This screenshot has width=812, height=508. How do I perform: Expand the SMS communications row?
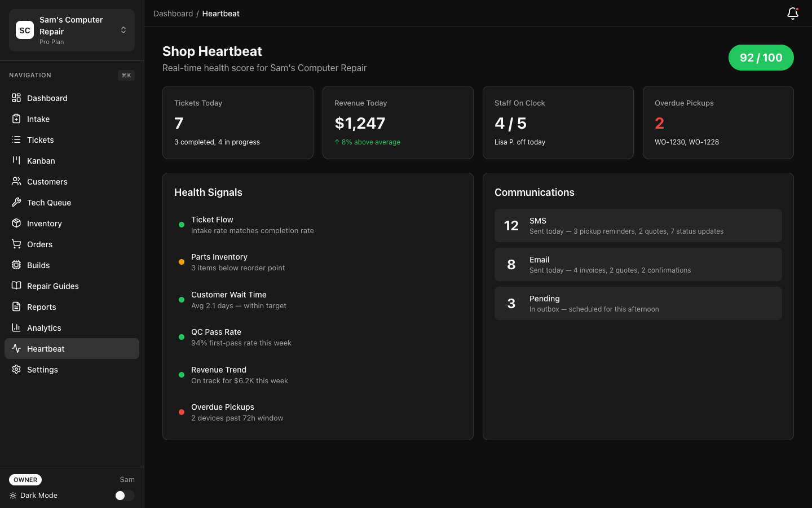coord(638,225)
